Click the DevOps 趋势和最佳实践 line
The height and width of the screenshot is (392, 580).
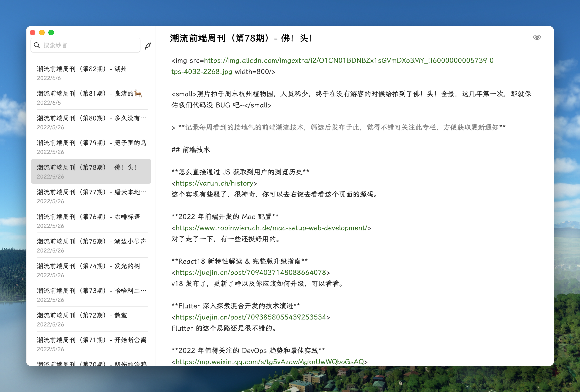[x=248, y=351]
